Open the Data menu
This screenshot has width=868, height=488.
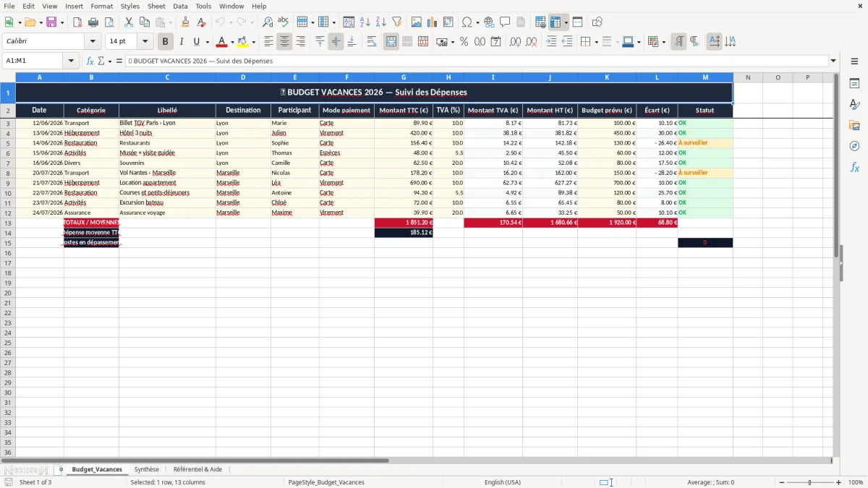coord(180,6)
